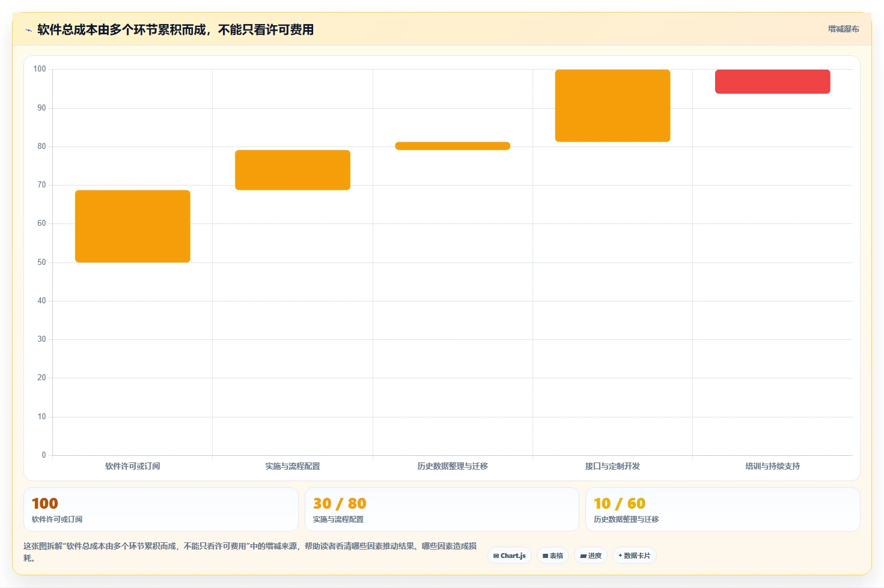Click the y-axis label 0
884x588 pixels.
click(x=44, y=455)
